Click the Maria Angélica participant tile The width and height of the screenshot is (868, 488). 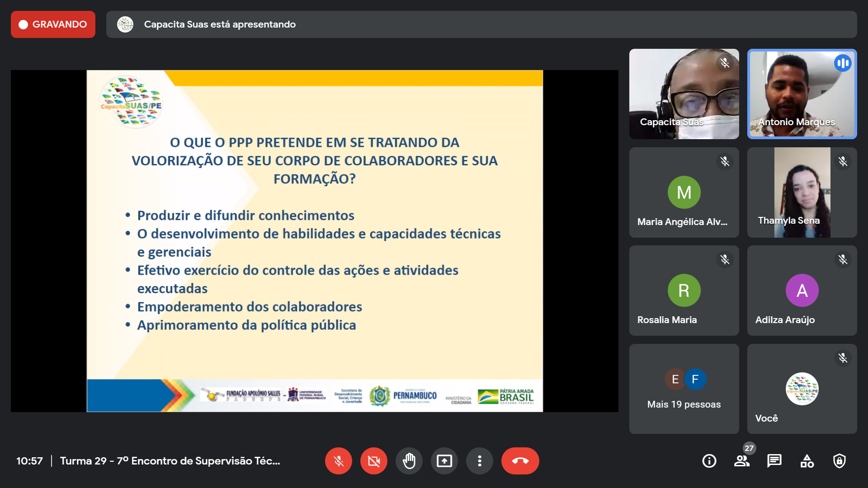point(684,192)
